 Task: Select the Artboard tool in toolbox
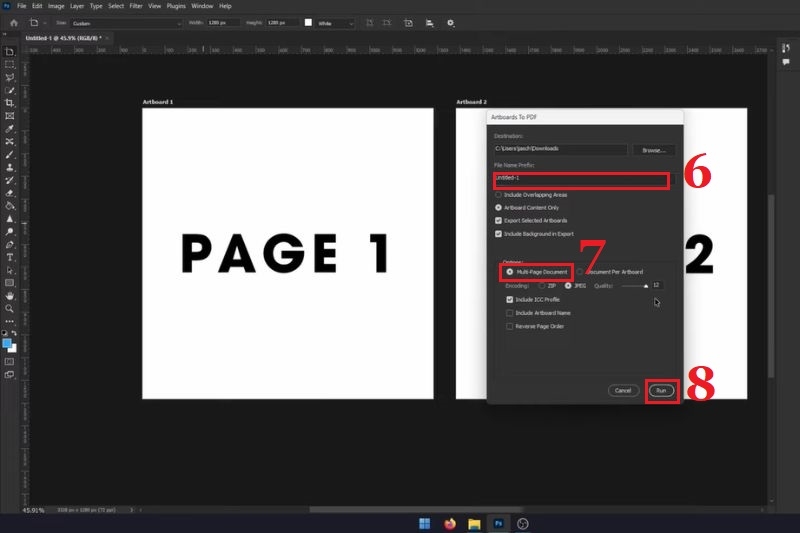click(x=9, y=52)
